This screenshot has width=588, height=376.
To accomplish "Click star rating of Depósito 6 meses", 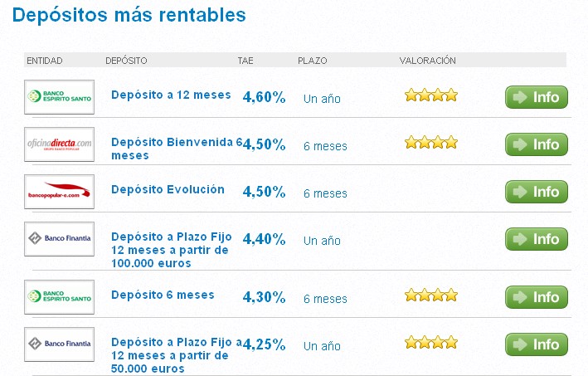I will [x=430, y=295].
